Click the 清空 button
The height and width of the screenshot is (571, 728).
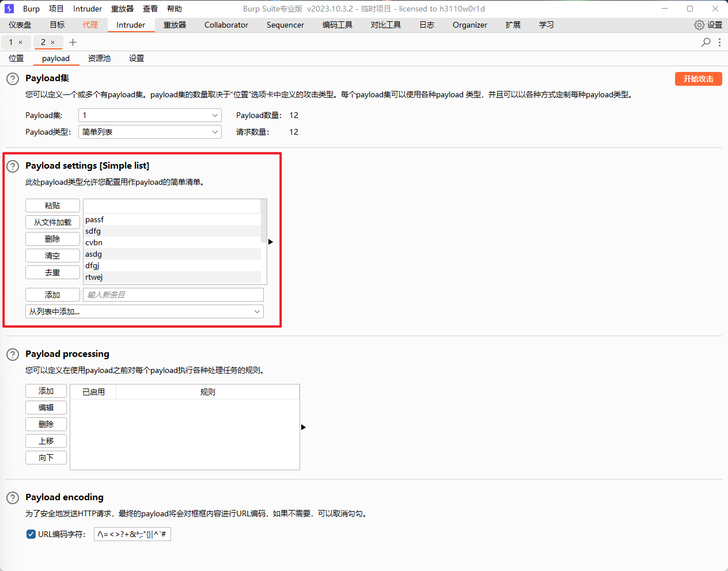pos(52,256)
